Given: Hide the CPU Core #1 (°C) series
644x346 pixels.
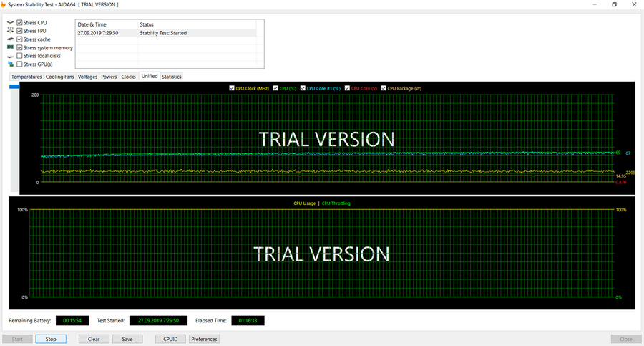Looking at the screenshot, I should pyautogui.click(x=303, y=88).
